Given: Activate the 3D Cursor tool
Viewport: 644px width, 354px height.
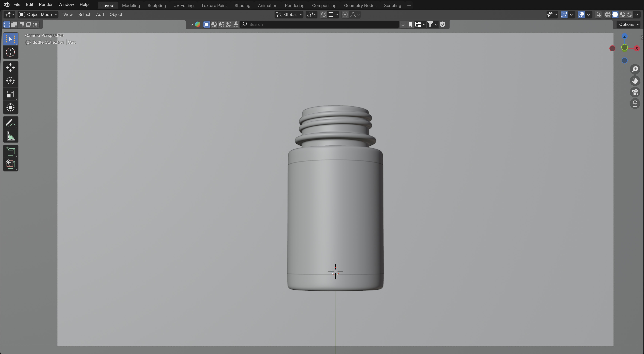Looking at the screenshot, I should (x=10, y=52).
